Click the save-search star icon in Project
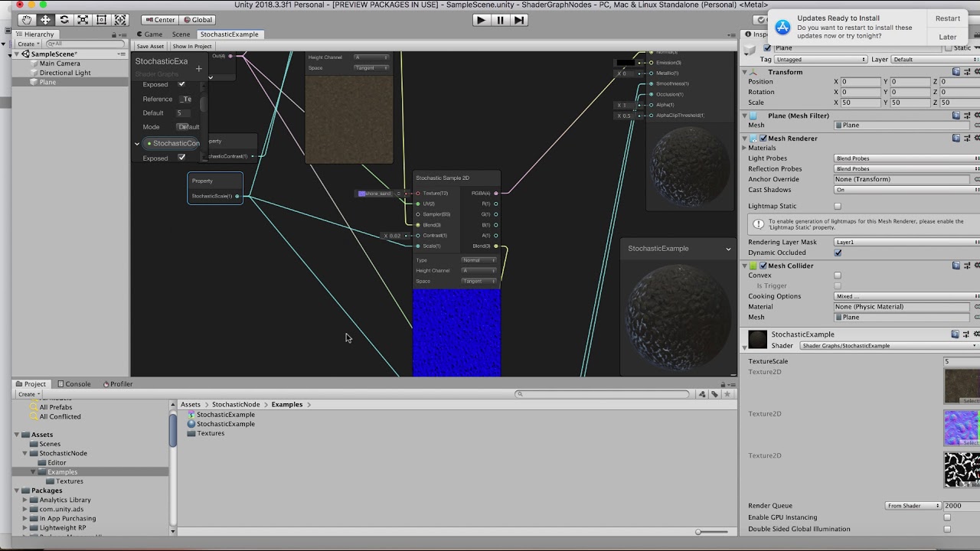 [x=727, y=394]
